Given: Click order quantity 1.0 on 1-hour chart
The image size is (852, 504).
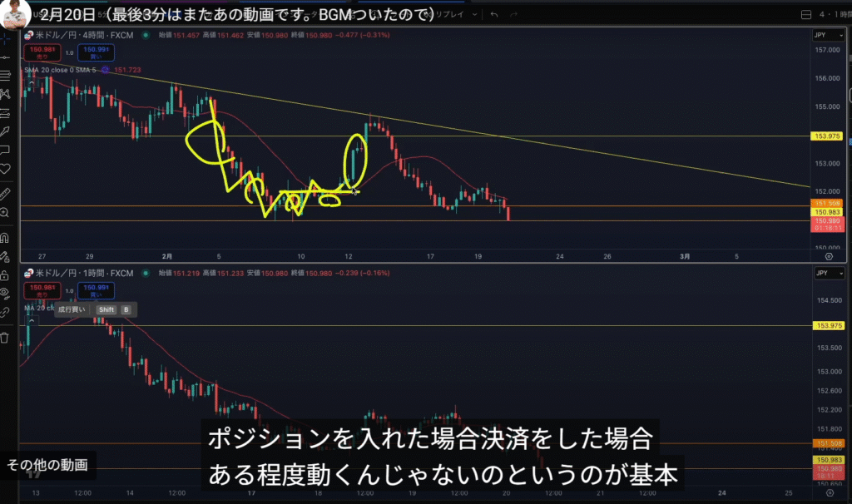Looking at the screenshot, I should (70, 291).
